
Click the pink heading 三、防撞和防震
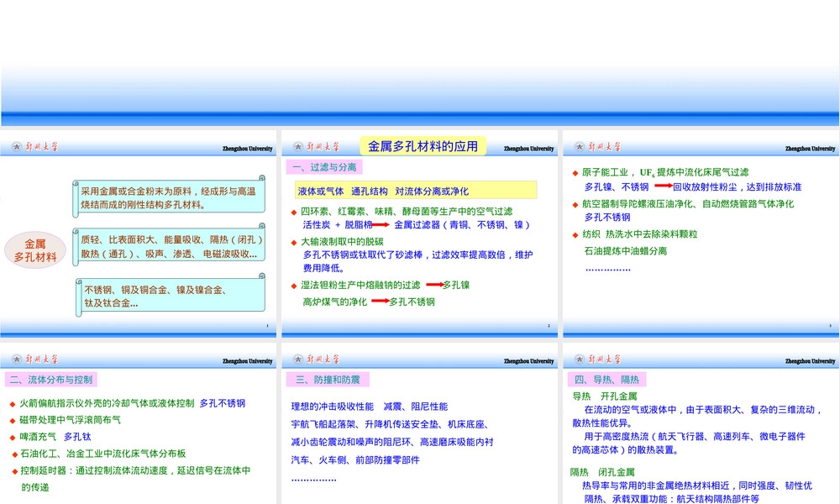[x=328, y=380]
